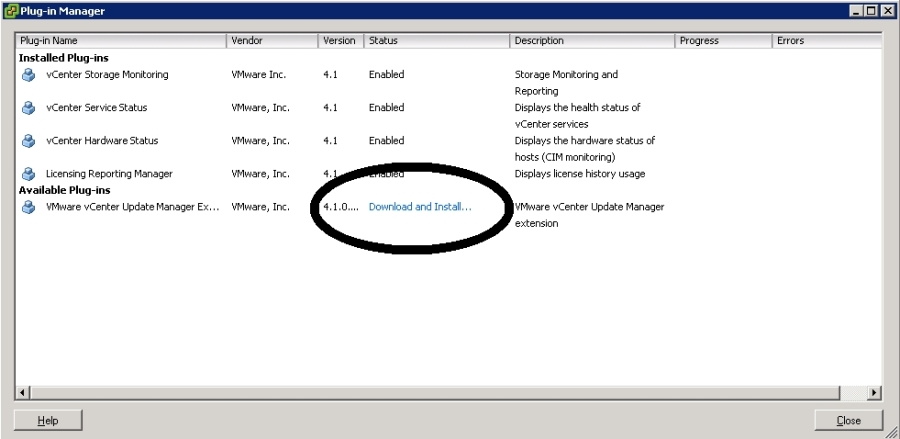Click the vCenter Hardware Status plug-in icon
The height and width of the screenshot is (439, 900).
(28, 141)
